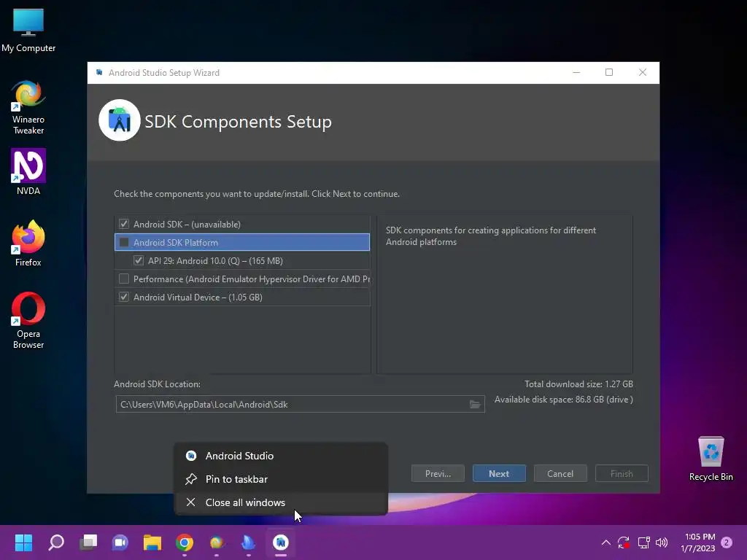Viewport: 747px width, 560px height.
Task: Open the Winaero Tweaker globe icon on the taskbar
Action: pyautogui.click(x=216, y=542)
